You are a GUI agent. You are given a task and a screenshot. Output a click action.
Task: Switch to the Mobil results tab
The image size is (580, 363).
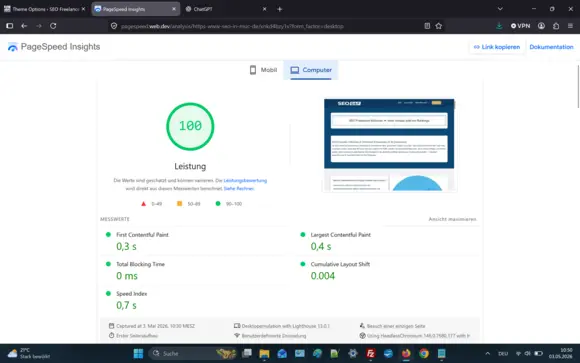(x=263, y=70)
